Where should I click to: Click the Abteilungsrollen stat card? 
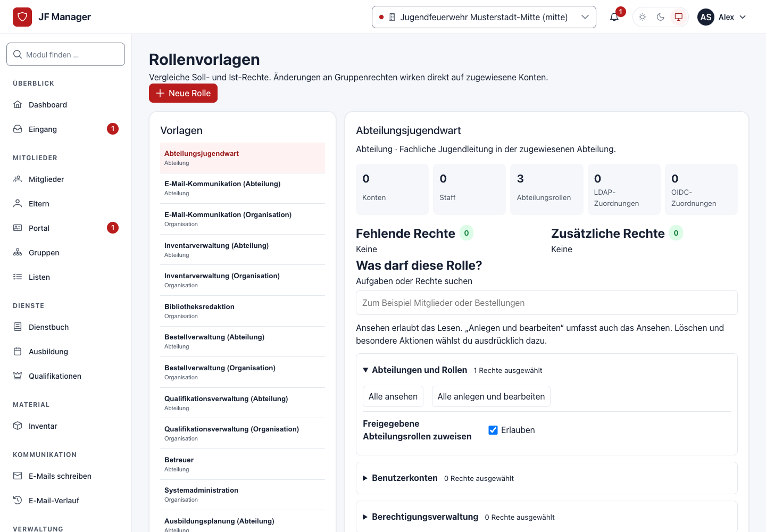(547, 189)
